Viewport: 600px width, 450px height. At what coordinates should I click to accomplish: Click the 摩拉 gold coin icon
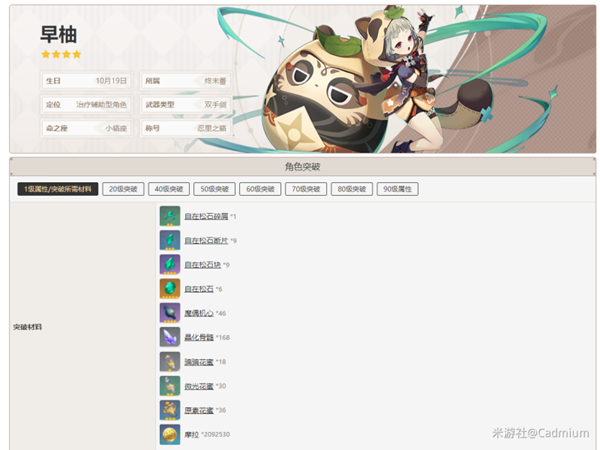point(169,434)
